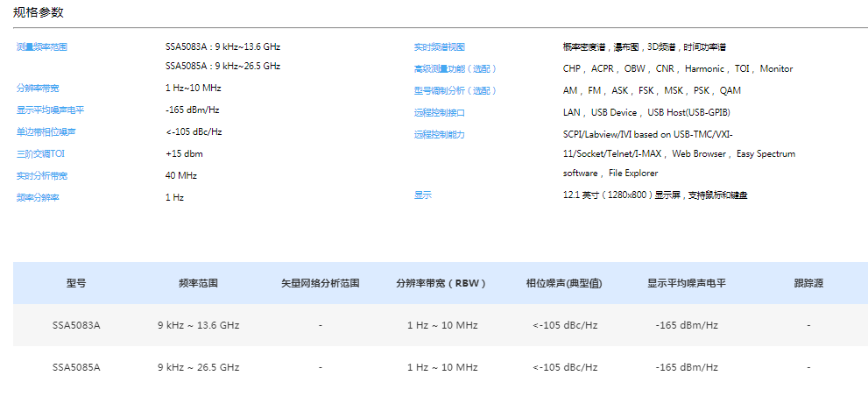The image size is (868, 404).
Task: Click the '9 kHz ~ 13.6 GHz' table cell
Action: point(198,325)
